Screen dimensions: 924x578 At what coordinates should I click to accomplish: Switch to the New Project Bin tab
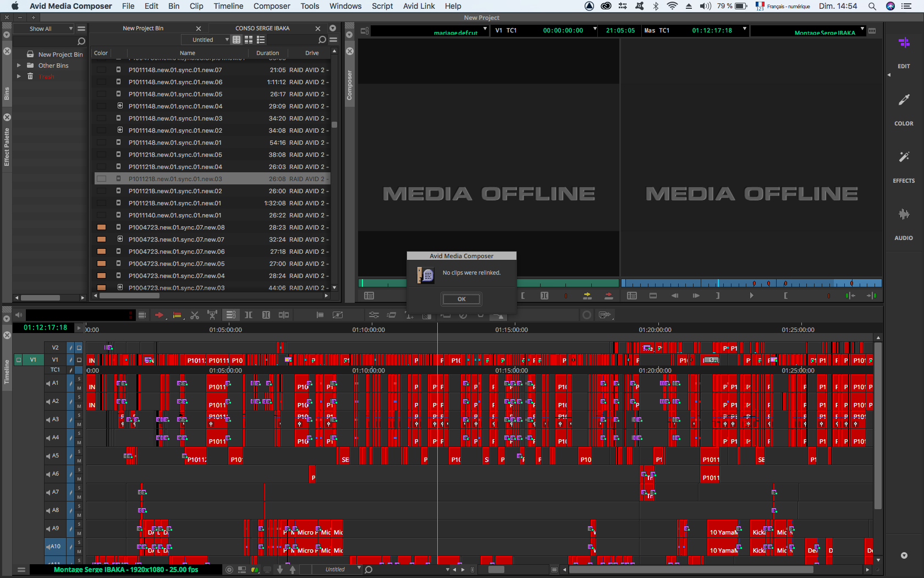[143, 28]
